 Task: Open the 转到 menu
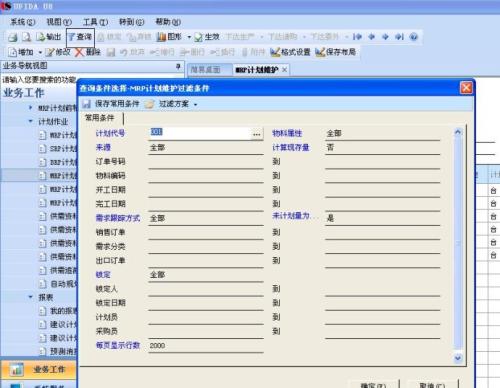tap(132, 22)
